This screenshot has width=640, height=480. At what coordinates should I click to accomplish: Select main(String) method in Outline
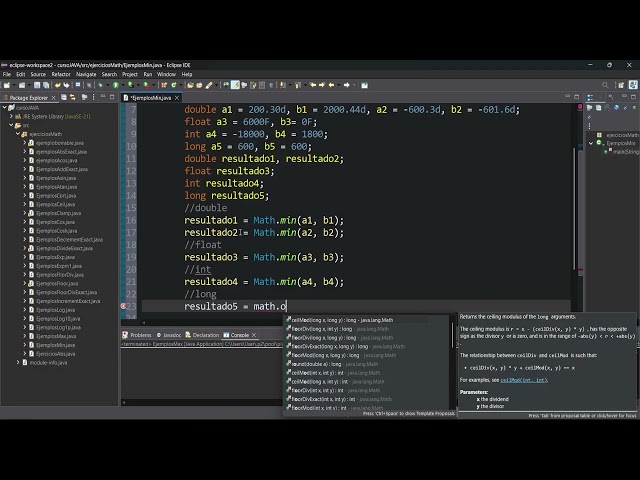click(624, 152)
